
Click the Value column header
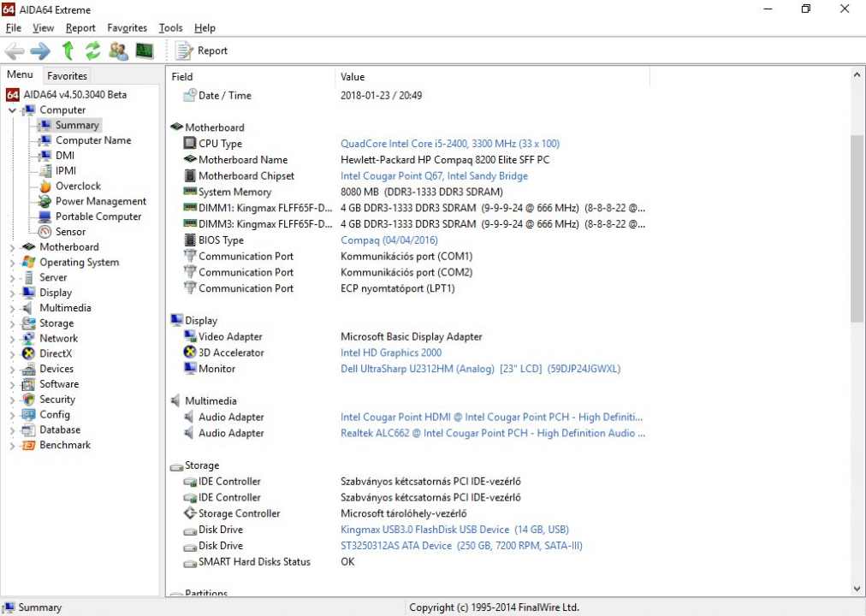492,77
